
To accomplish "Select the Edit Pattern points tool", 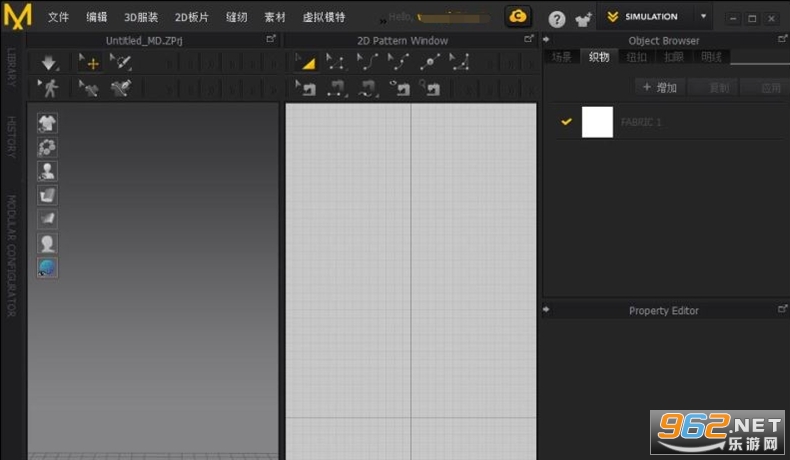I will [336, 62].
